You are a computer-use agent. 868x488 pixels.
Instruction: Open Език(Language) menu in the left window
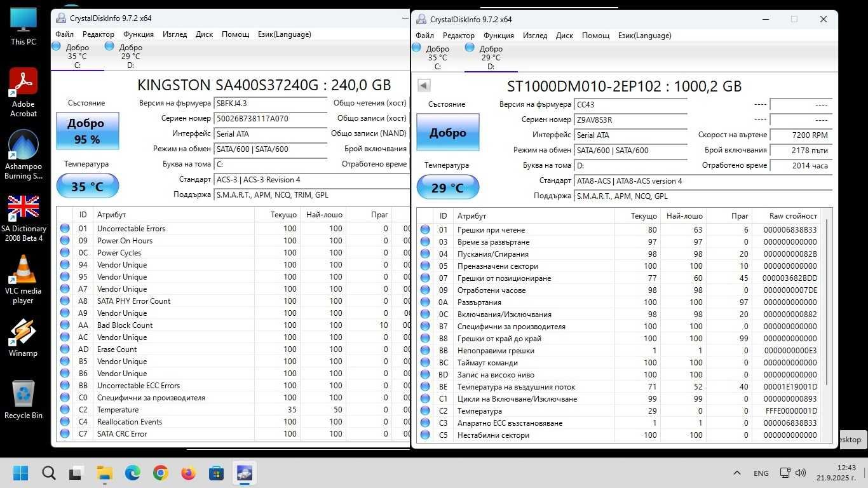click(x=285, y=34)
